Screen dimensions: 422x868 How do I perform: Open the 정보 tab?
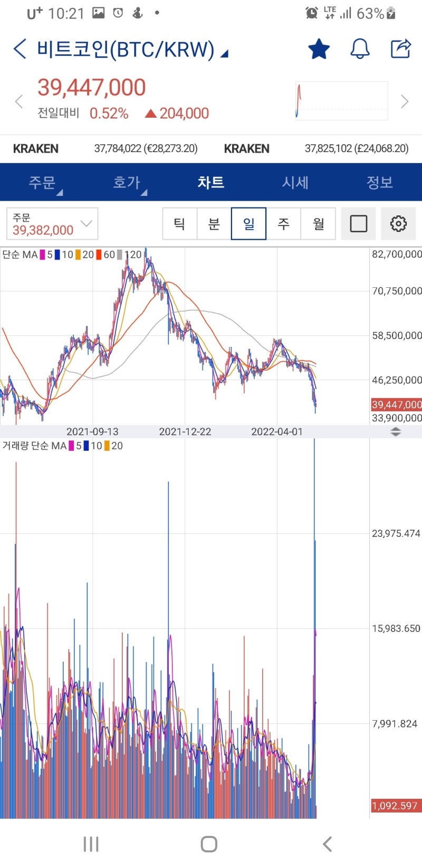(380, 182)
